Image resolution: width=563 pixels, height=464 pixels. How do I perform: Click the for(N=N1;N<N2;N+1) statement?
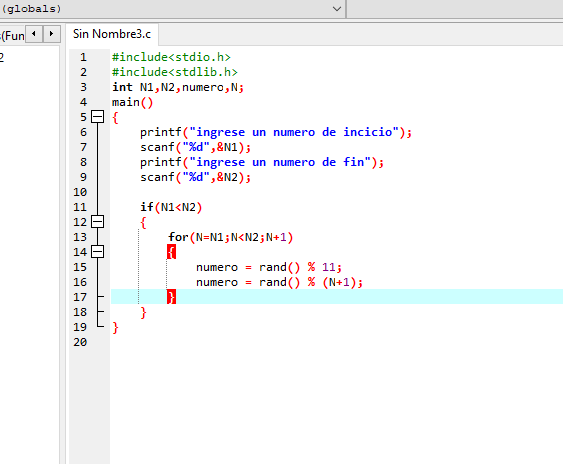click(x=231, y=237)
